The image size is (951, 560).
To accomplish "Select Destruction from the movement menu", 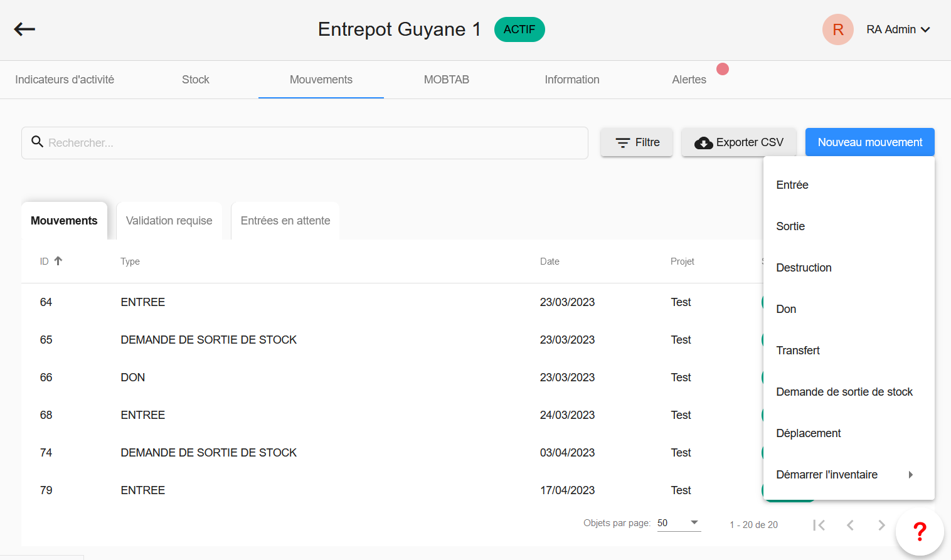I will 804,268.
